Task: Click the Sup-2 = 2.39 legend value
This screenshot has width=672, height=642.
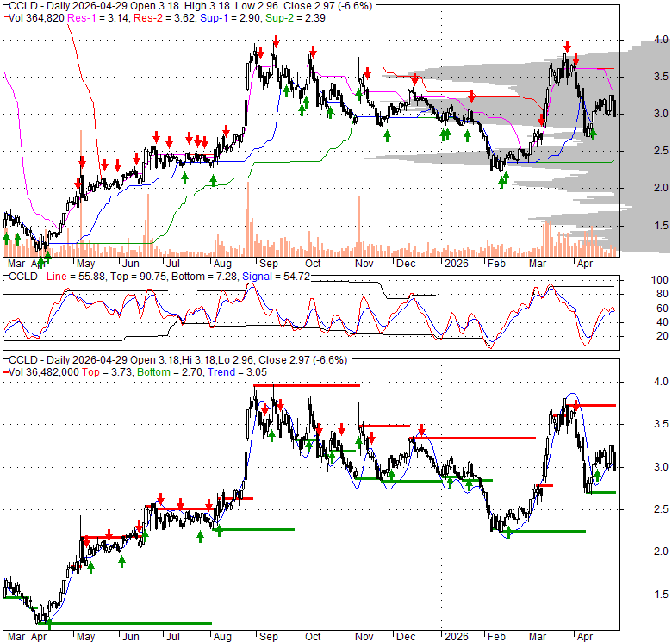Action: 296,18
